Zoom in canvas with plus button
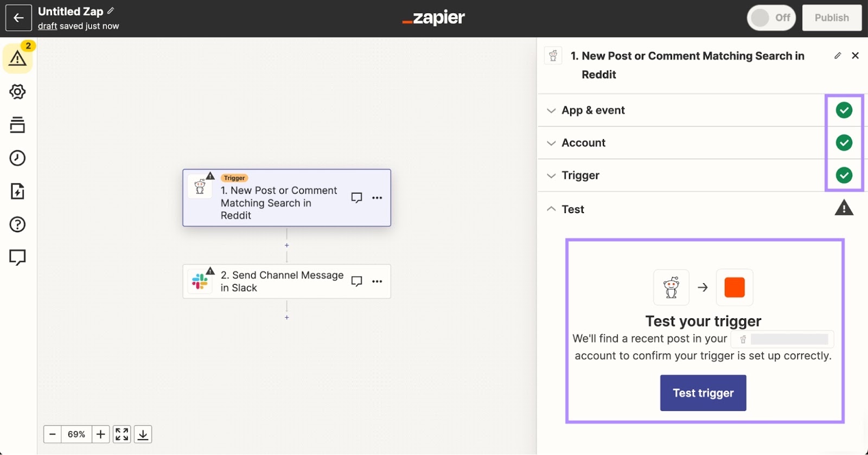The height and width of the screenshot is (455, 868). click(100, 434)
